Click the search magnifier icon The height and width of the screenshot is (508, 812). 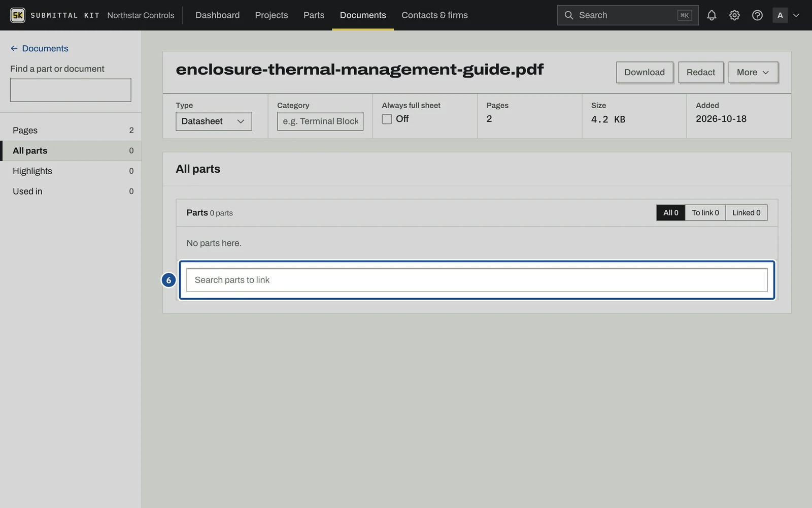(x=569, y=15)
